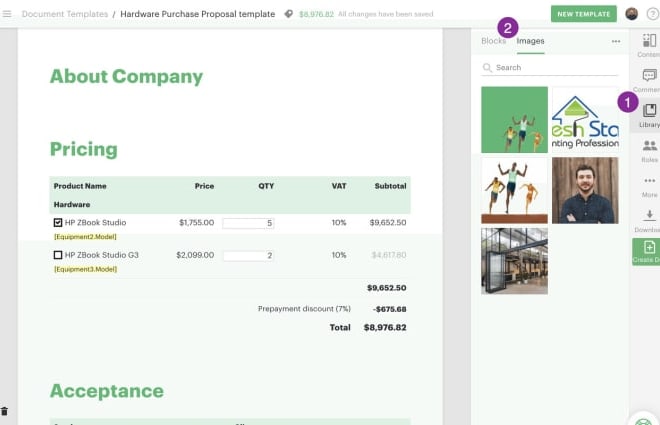The image size is (660, 425).
Task: Select the green runners image thumbnail
Action: point(514,120)
